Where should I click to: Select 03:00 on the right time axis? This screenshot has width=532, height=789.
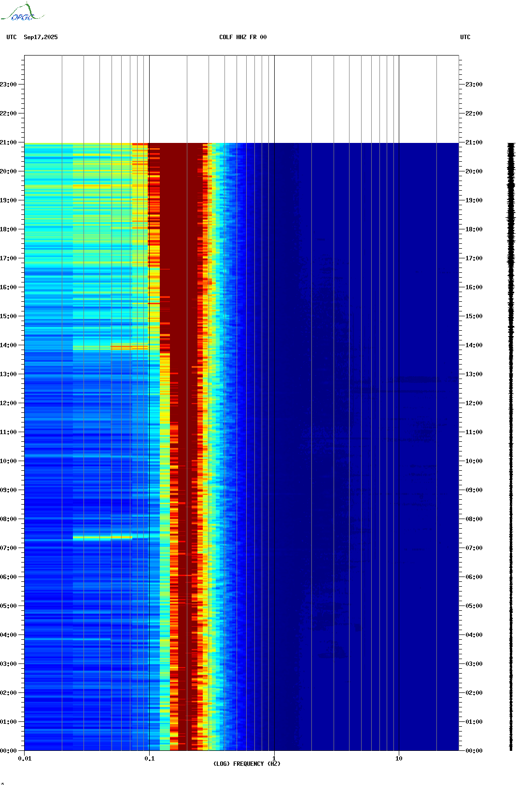tap(474, 664)
